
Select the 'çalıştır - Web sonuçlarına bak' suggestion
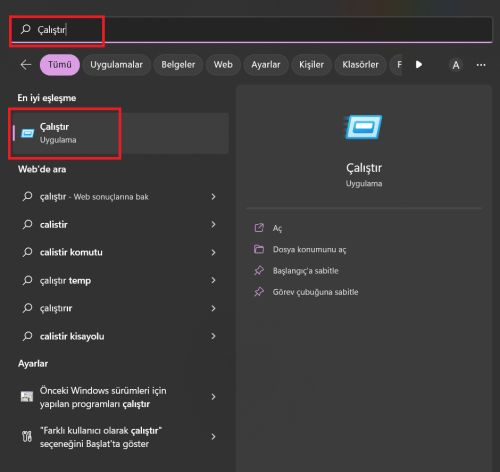coord(120,197)
